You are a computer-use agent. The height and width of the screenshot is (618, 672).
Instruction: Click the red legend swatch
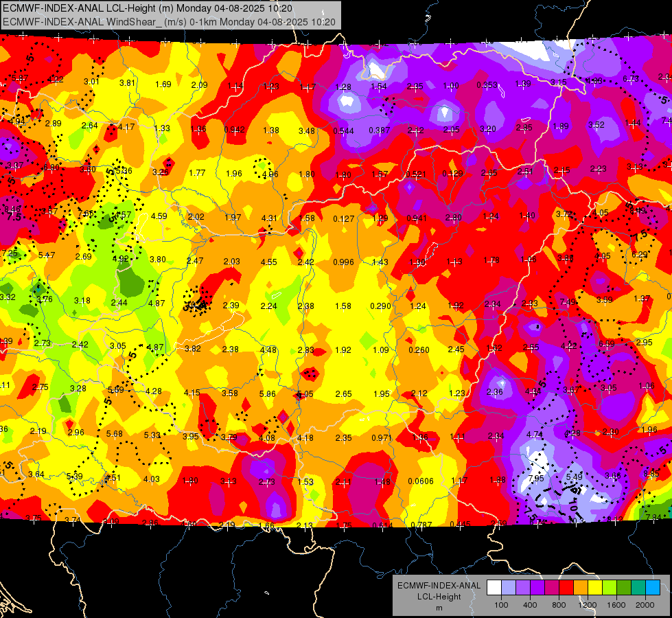click(566, 587)
